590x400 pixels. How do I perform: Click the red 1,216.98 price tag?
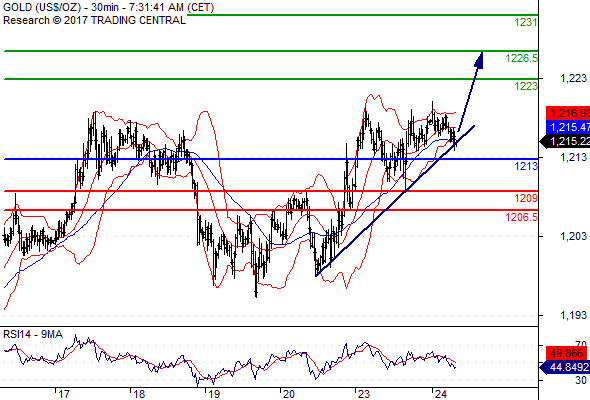click(x=568, y=113)
